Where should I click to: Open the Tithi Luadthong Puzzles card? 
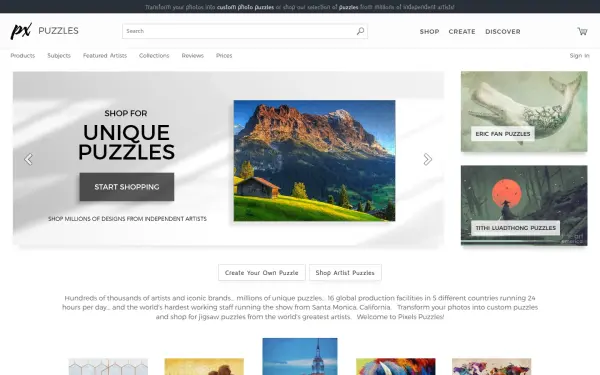click(x=524, y=205)
